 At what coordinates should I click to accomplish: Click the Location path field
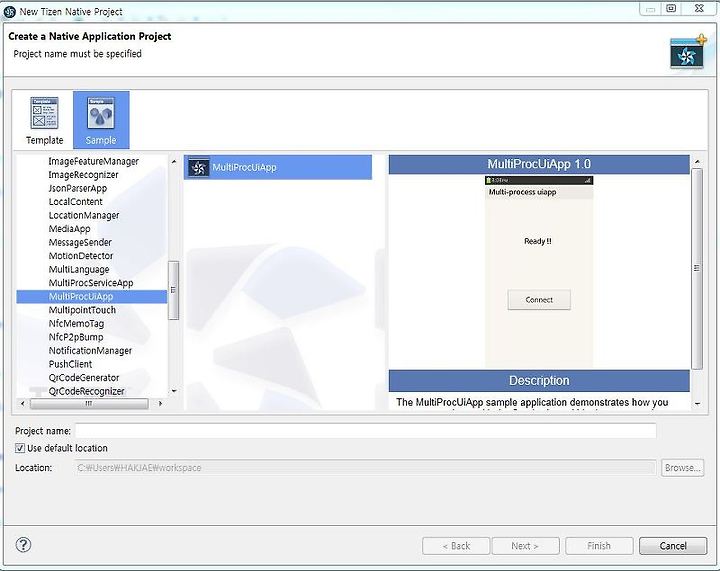366,468
